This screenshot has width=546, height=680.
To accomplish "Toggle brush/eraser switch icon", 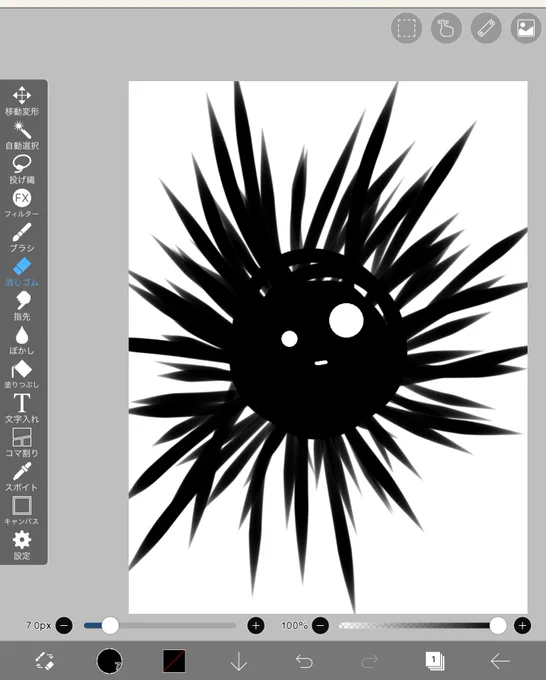I will (x=45, y=661).
